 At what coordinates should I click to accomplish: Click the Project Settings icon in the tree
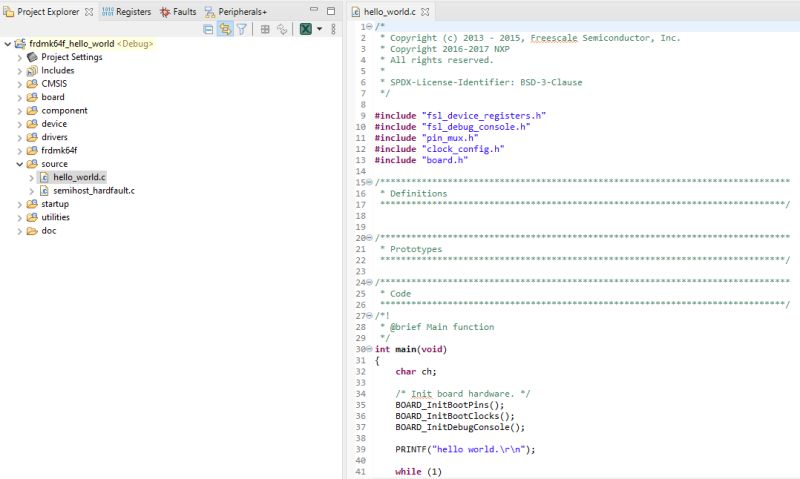32,57
